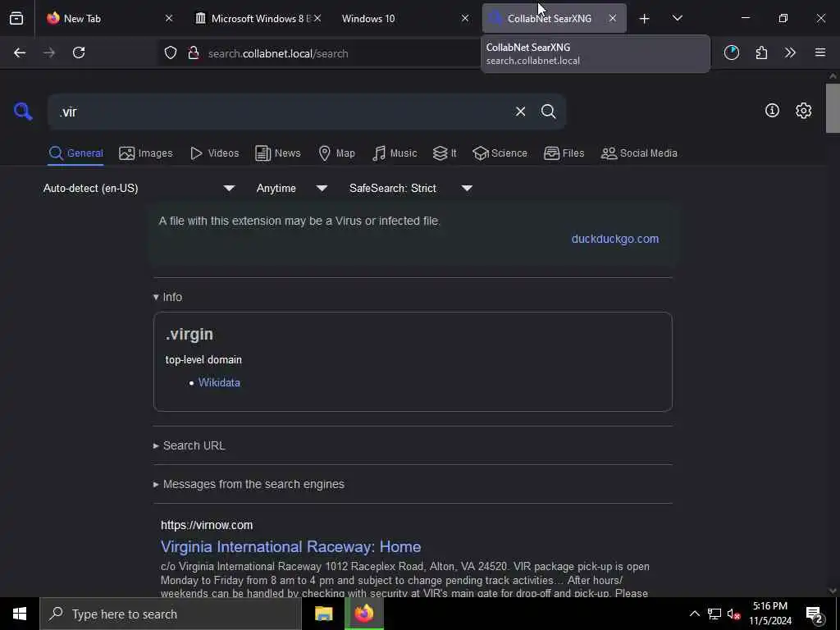Click the tracking protection shield icon
This screenshot has width=840, height=630.
pos(171,52)
